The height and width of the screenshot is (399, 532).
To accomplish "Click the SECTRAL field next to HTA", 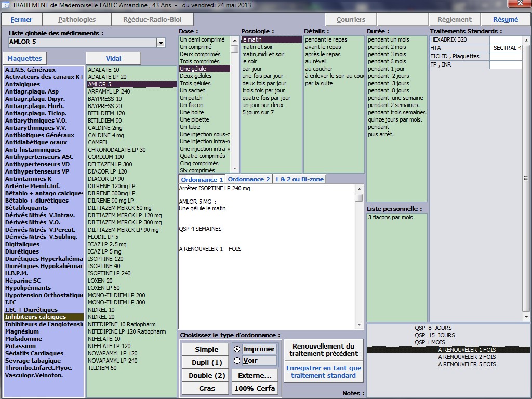I will [506, 48].
